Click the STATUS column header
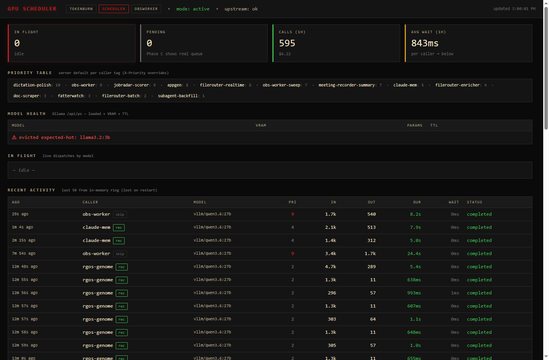Screen dimensions: 549x360 (474, 202)
